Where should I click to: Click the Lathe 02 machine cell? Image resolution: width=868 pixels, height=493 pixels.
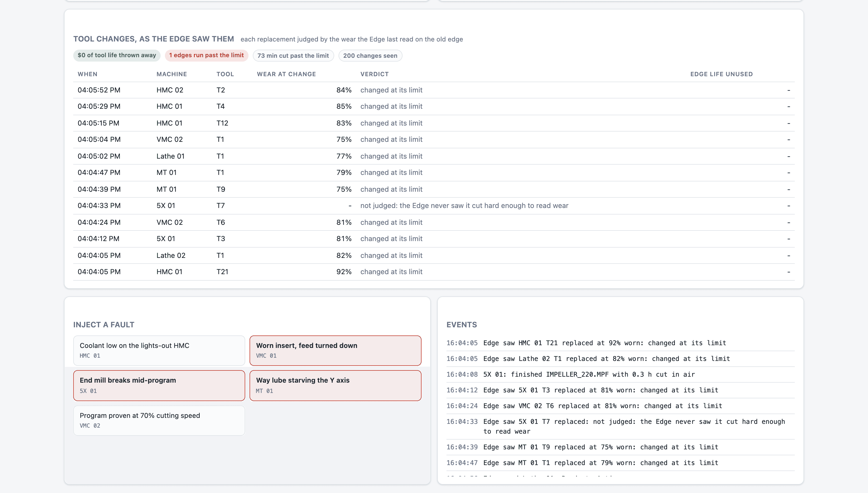[x=171, y=256]
